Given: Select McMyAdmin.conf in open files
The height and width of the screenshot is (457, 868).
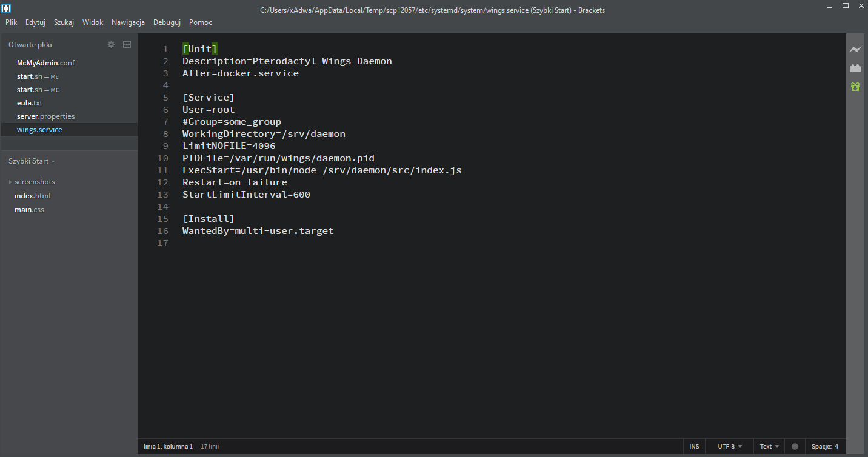Looking at the screenshot, I should 45,63.
